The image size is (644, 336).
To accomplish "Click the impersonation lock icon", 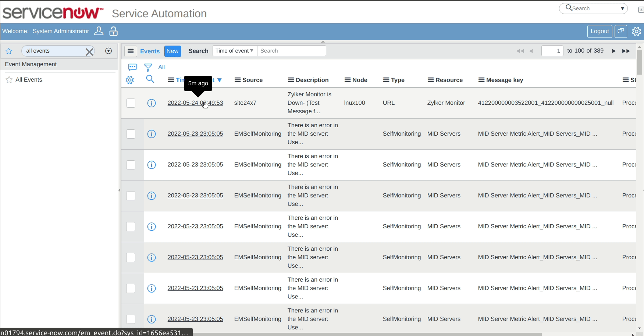I will pos(113,31).
